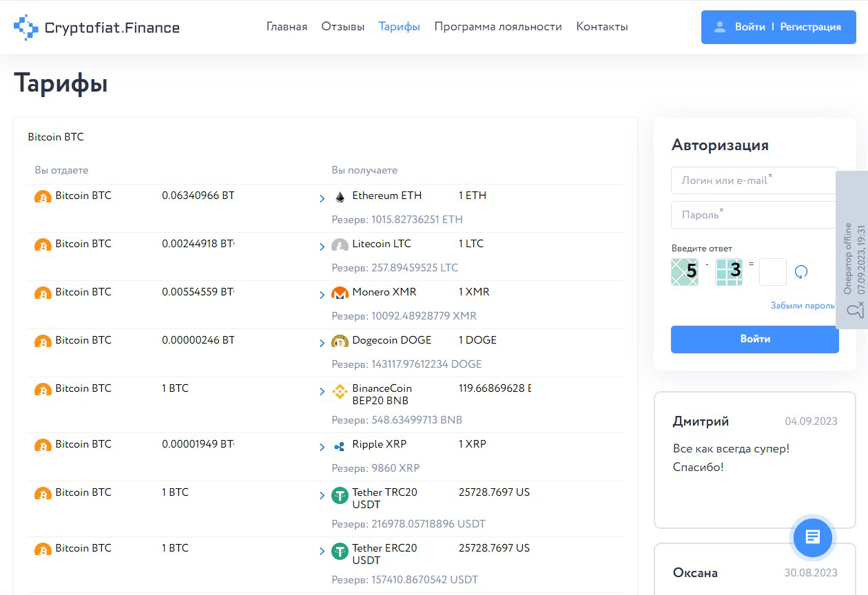Click the review date 04.09.2023
The height and width of the screenshot is (595, 868).
[812, 421]
